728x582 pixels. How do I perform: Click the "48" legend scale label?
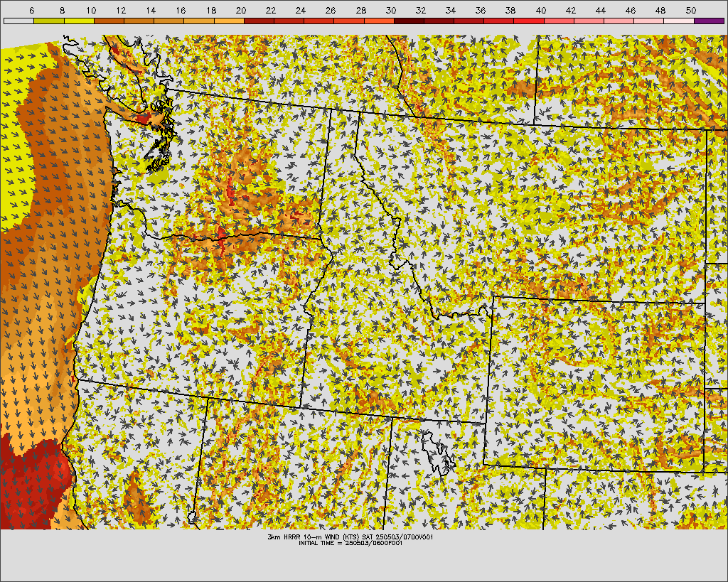click(660, 10)
